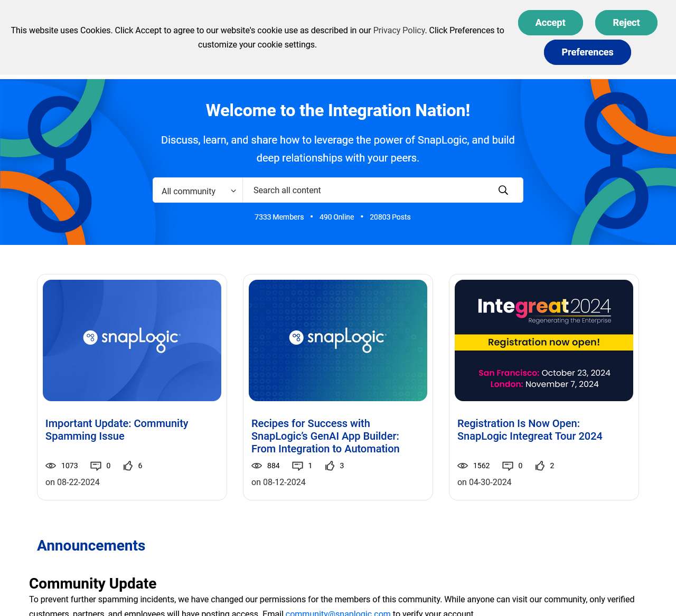676x616 pixels.
Task: Open the Announcements section heading
Action: (91, 546)
